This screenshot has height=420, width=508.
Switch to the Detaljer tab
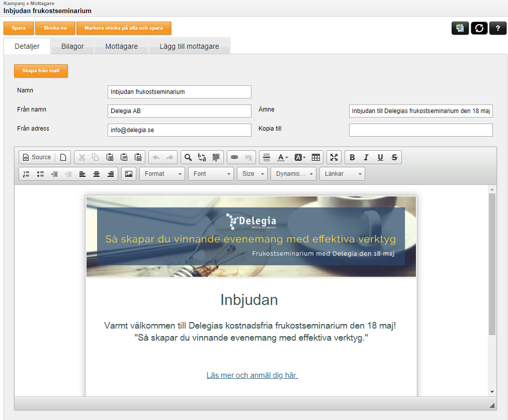pos(27,46)
